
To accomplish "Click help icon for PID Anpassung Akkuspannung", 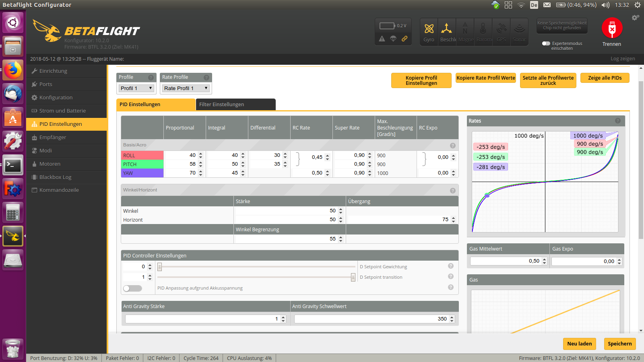I will coord(451,287).
